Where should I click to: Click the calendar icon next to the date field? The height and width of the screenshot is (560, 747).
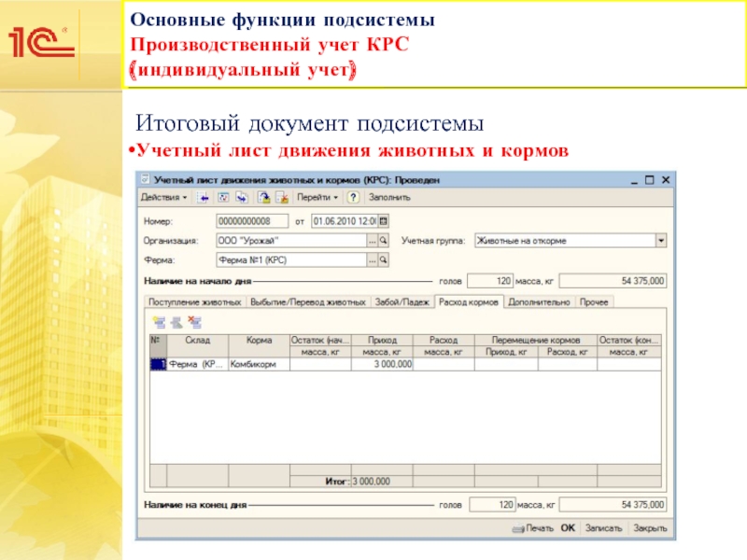(x=383, y=221)
